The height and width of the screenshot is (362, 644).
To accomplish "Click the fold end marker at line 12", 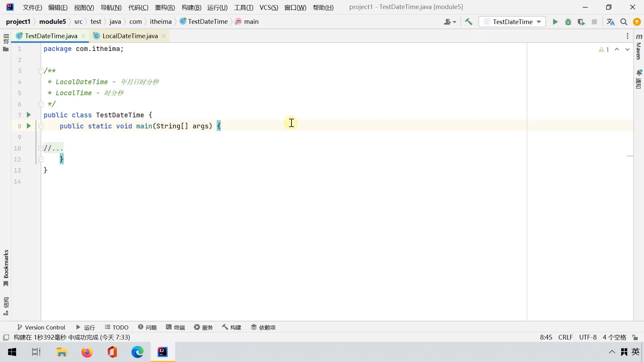I will 41,159.
